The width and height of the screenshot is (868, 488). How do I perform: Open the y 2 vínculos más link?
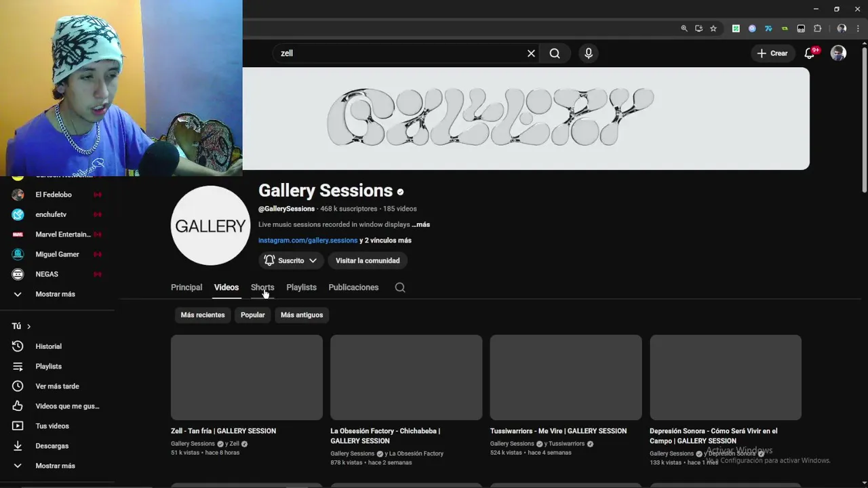[385, 240]
